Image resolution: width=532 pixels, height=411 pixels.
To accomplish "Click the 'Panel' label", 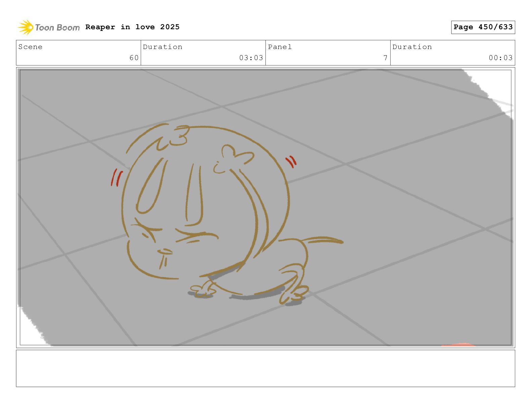I will [280, 47].
